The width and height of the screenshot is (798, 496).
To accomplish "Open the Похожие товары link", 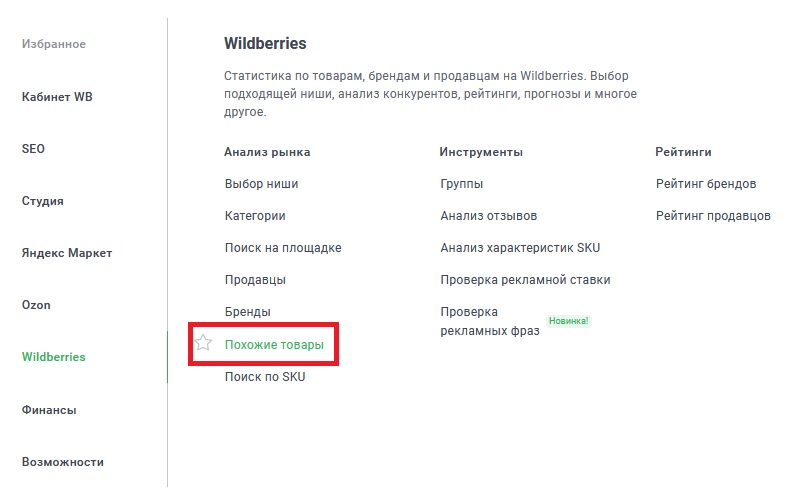I will click(274, 345).
